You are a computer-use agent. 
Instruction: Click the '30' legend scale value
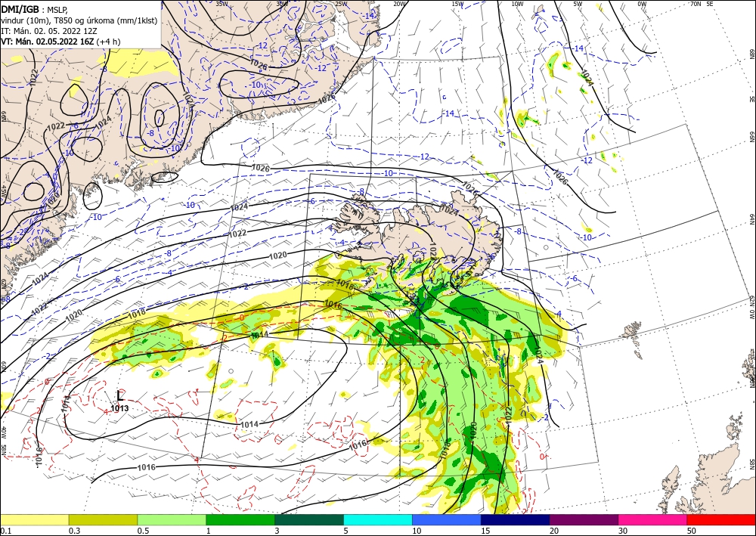coord(623,531)
